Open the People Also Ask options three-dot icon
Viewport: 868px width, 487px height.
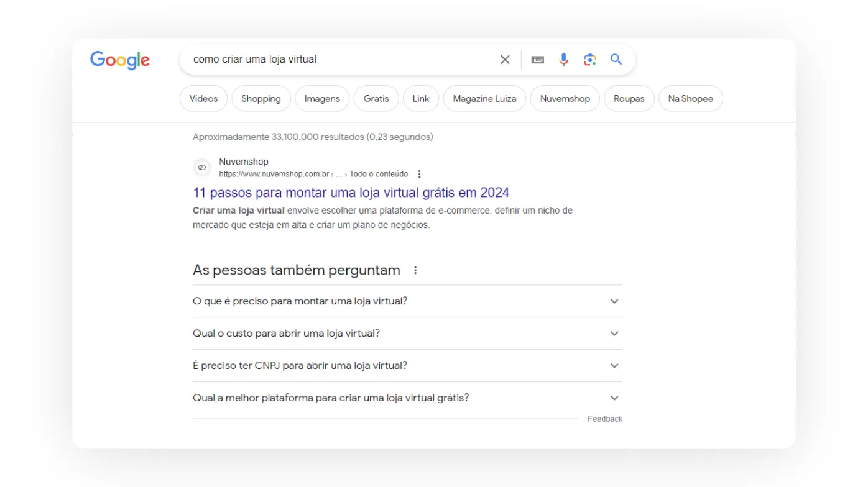coord(415,270)
